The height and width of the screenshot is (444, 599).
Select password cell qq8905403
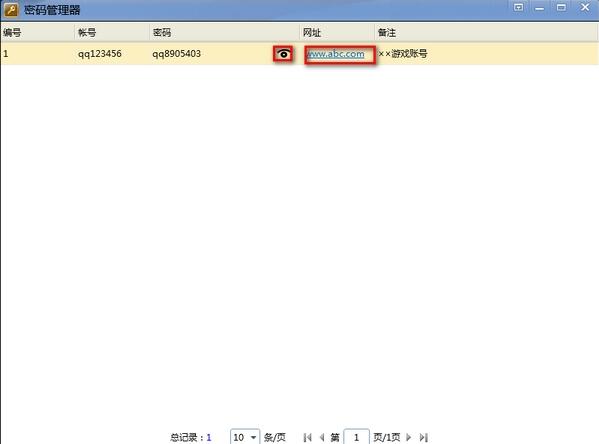pyautogui.click(x=176, y=54)
